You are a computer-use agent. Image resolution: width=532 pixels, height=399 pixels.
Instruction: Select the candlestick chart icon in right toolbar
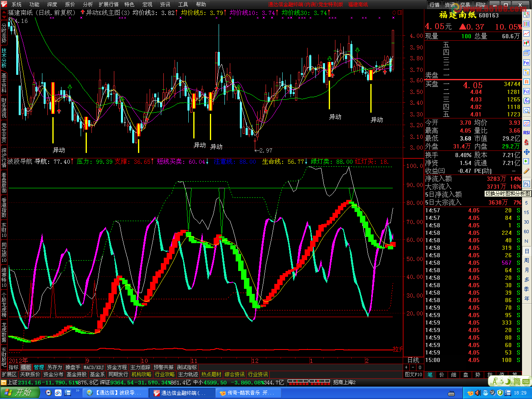click(526, 43)
